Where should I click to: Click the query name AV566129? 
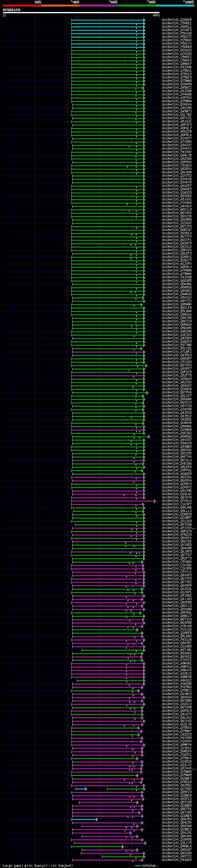pyautogui.click(x=11, y=10)
